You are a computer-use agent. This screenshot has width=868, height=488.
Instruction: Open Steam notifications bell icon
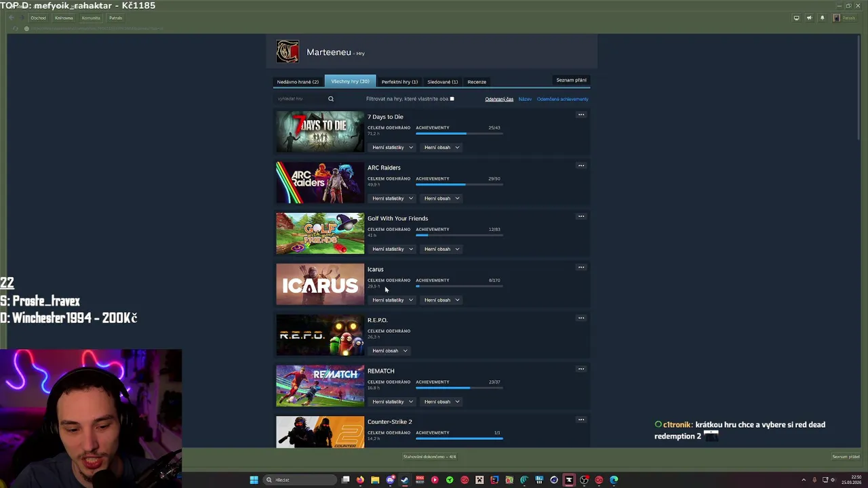point(822,18)
